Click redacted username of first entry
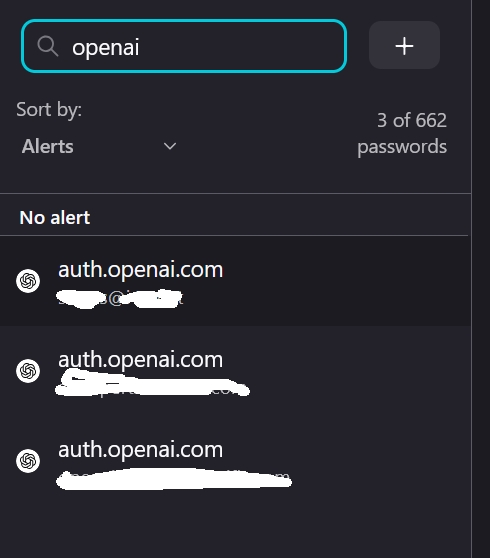Screen dimensions: 490x558 [x=120, y=299]
